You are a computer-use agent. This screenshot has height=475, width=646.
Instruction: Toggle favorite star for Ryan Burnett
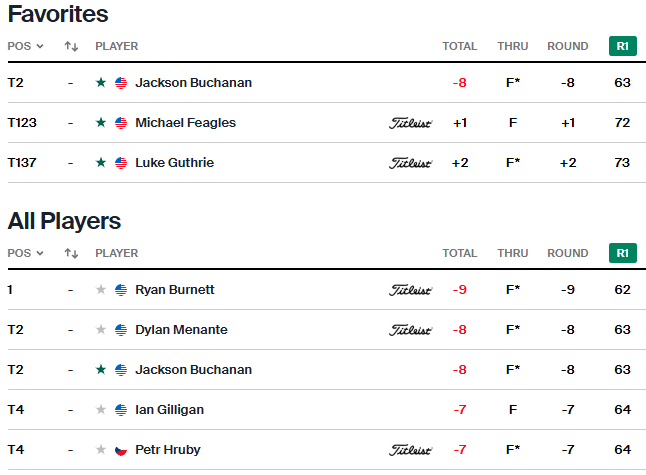[x=101, y=290]
